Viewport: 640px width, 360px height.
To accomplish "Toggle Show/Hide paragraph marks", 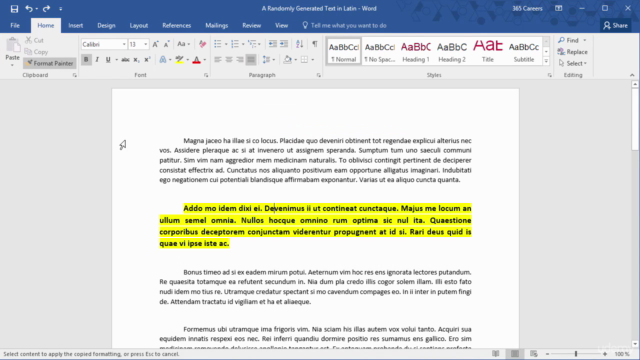I will (315, 44).
